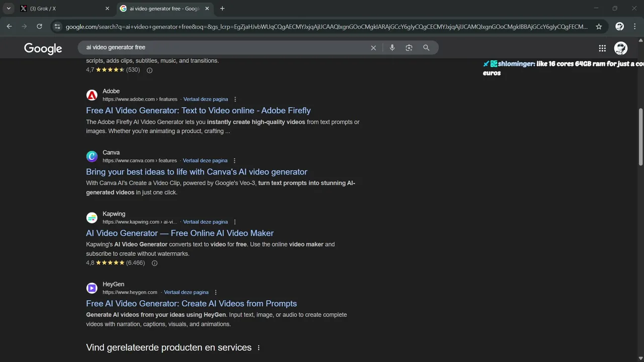Open Chrome profile icon in toolbar
644x362 pixels.
(620, 27)
